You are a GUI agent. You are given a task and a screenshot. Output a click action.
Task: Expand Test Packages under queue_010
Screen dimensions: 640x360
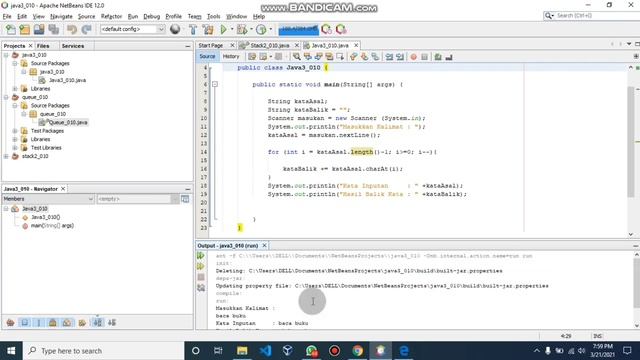click(x=15, y=131)
